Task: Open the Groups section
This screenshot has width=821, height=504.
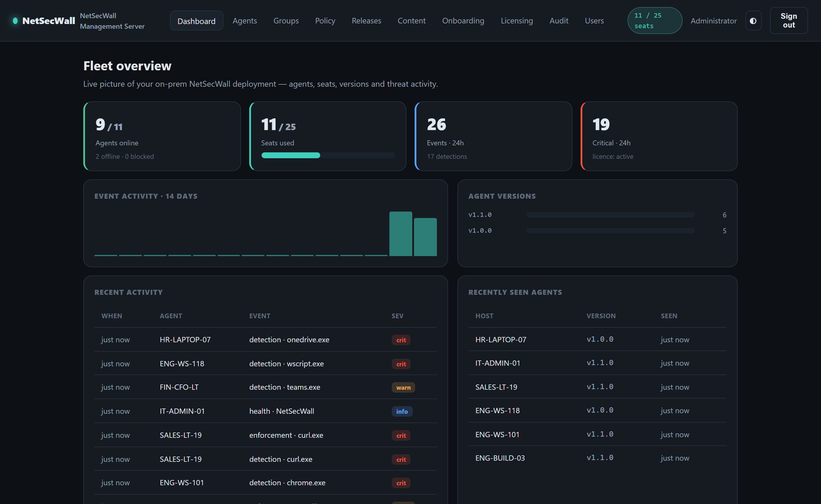Action: coord(286,21)
